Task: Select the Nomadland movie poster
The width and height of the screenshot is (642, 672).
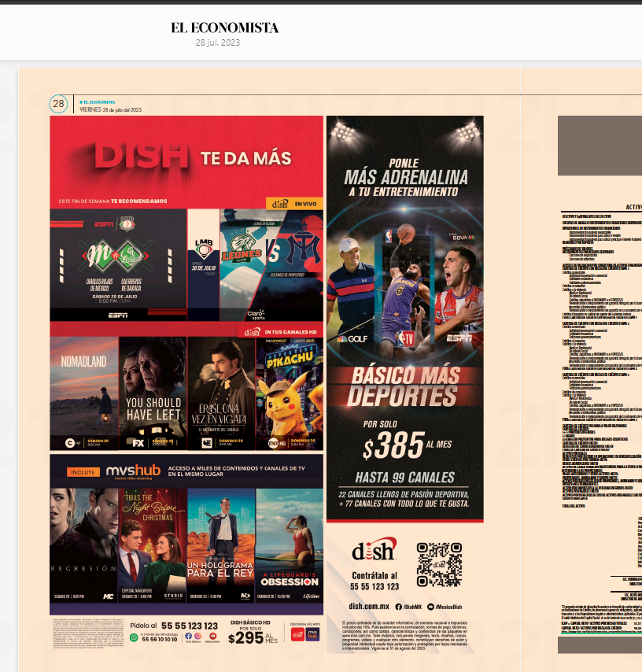Action: (83, 393)
